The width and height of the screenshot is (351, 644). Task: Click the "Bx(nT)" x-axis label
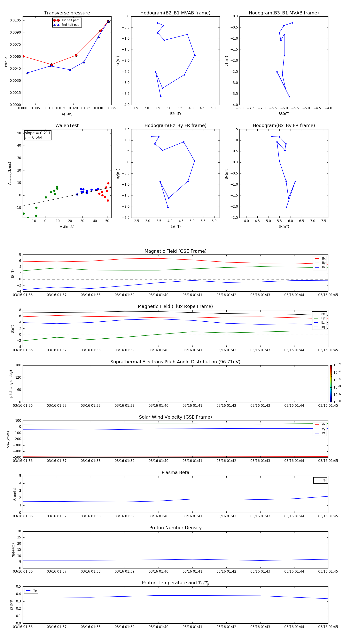point(284,227)
